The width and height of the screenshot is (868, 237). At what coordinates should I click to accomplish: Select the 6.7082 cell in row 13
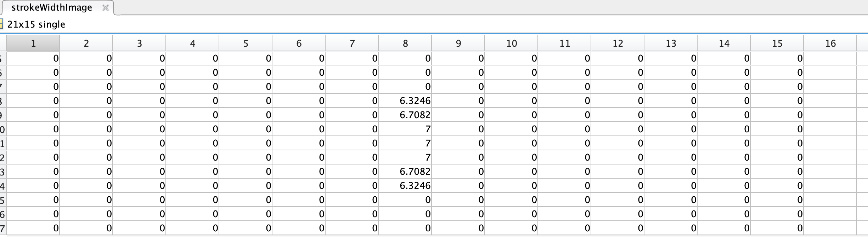(x=405, y=172)
